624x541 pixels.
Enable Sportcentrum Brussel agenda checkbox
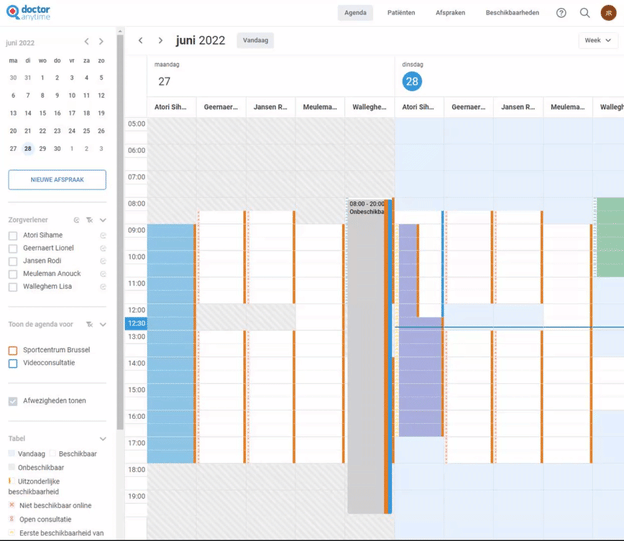pos(13,350)
